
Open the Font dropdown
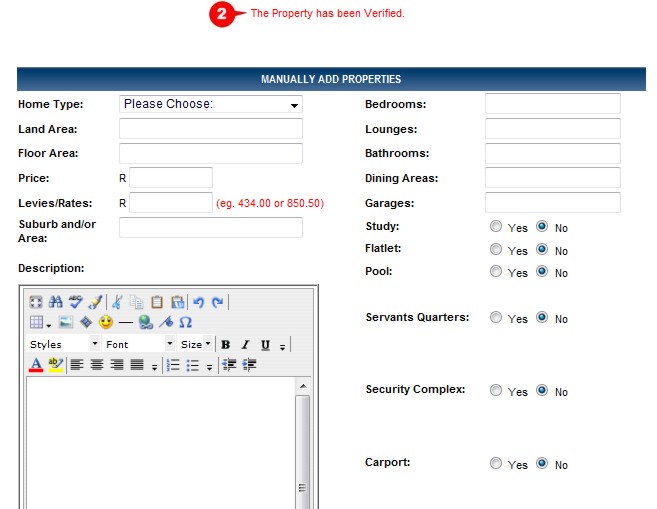(139, 344)
